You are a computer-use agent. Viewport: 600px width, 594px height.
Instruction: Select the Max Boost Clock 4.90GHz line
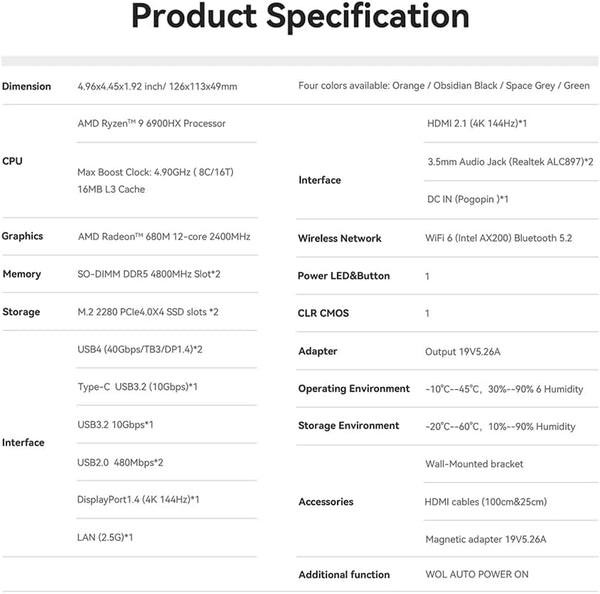pos(155,172)
